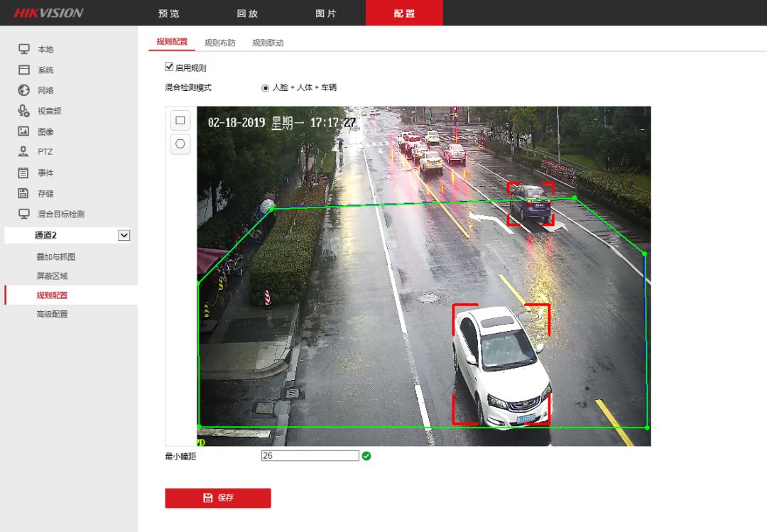Open the 事件 section in sidebar
Viewport: 767px width, 532px height.
coord(45,173)
